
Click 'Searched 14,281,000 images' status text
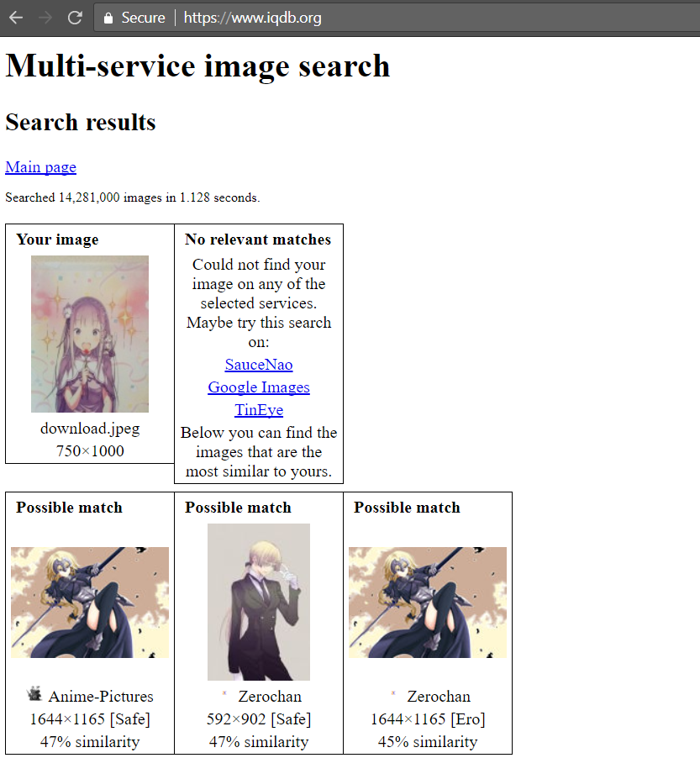click(133, 197)
